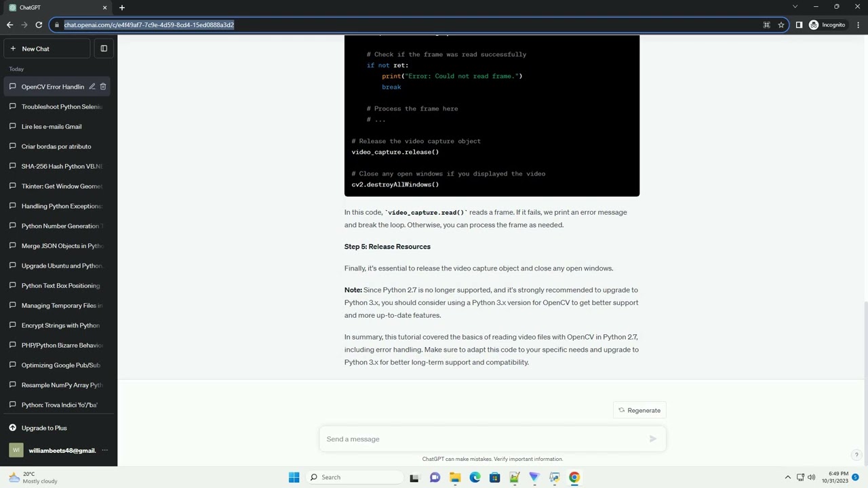This screenshot has height=488, width=868.
Task: Click the Regenerate button
Action: (639, 410)
